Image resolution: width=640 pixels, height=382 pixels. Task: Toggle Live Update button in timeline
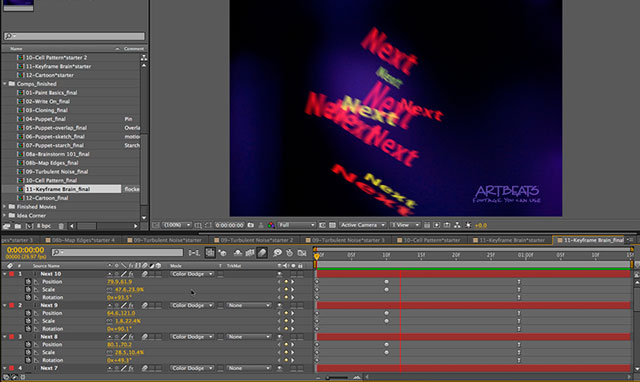coord(210,253)
